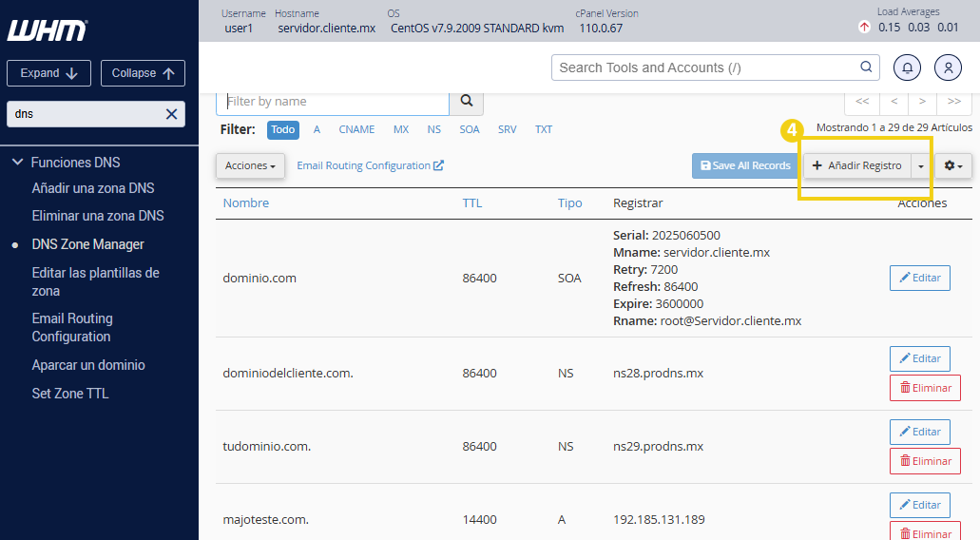The image size is (980, 540).
Task: Click hostname servidor.cliente.mx in header
Action: (x=327, y=29)
